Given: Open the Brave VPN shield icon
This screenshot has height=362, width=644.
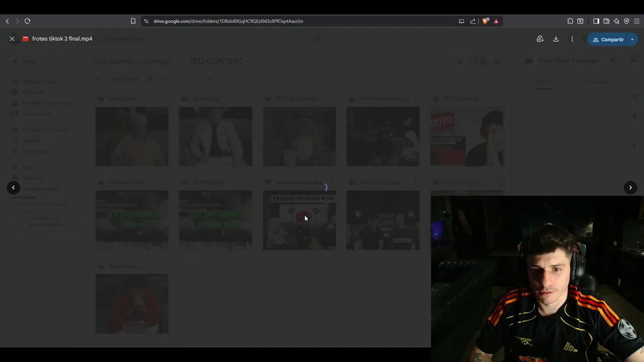Looking at the screenshot, I should tap(626, 21).
